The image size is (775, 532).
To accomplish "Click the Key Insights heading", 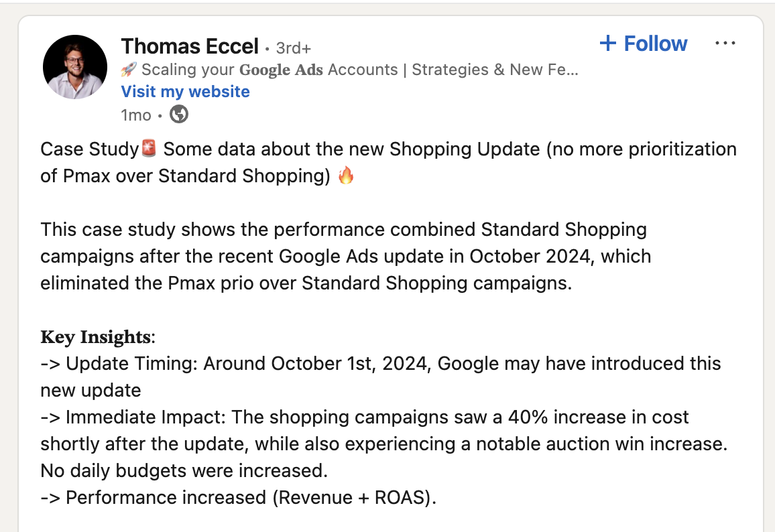I will tap(98, 337).
